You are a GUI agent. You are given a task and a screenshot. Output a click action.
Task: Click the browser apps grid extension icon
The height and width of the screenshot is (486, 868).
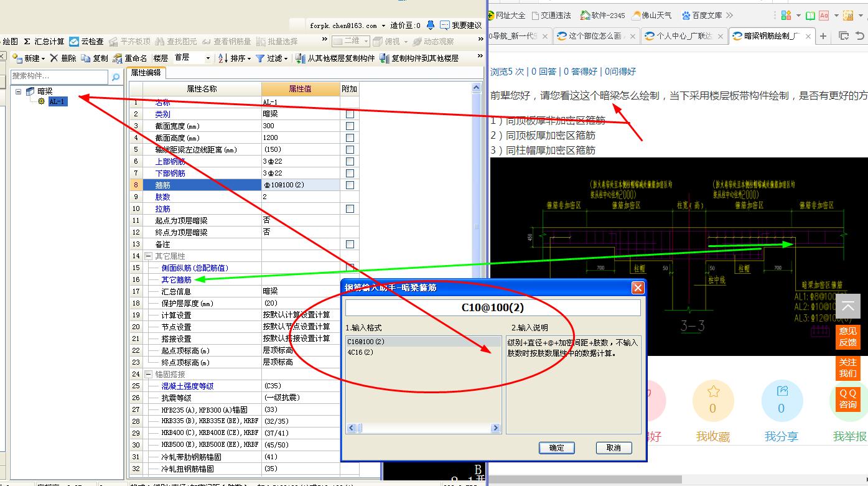[x=786, y=15]
